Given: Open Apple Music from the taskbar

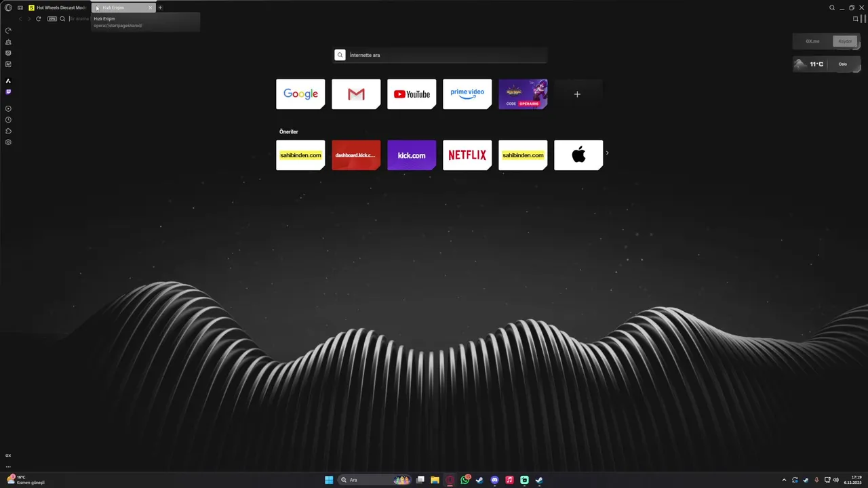Looking at the screenshot, I should pos(509,480).
